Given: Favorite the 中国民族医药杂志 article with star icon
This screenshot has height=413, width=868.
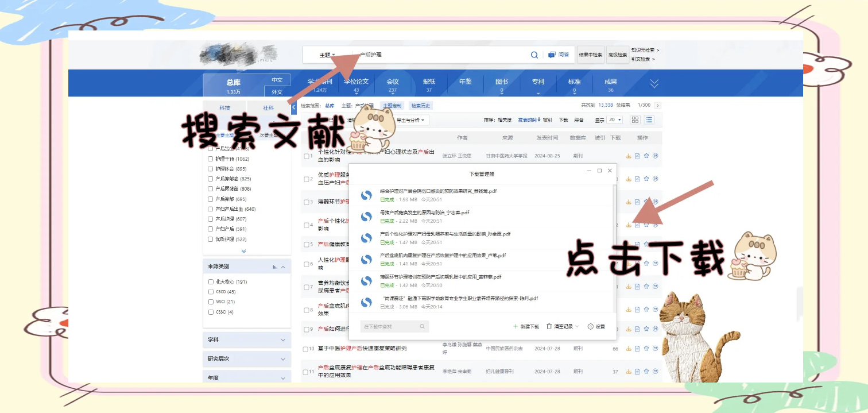Looking at the screenshot, I should pyautogui.click(x=646, y=349).
